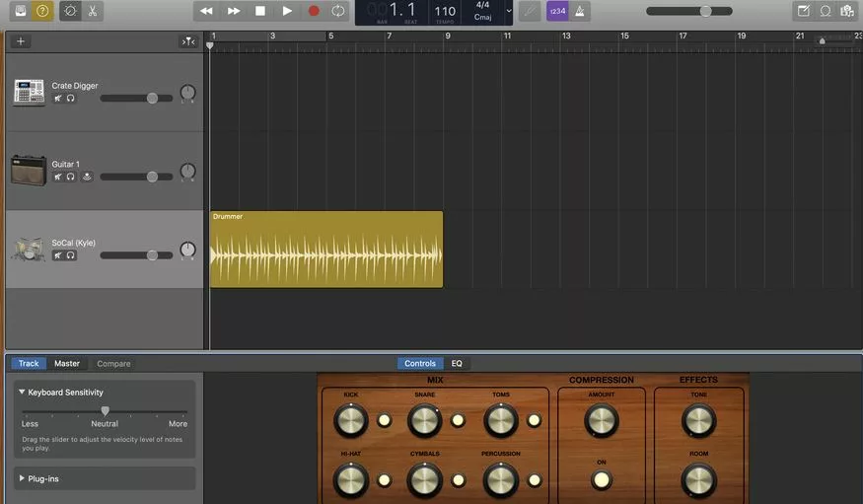Image resolution: width=863 pixels, height=504 pixels.
Task: Open the Smart Controls dial button
Action: (70, 11)
